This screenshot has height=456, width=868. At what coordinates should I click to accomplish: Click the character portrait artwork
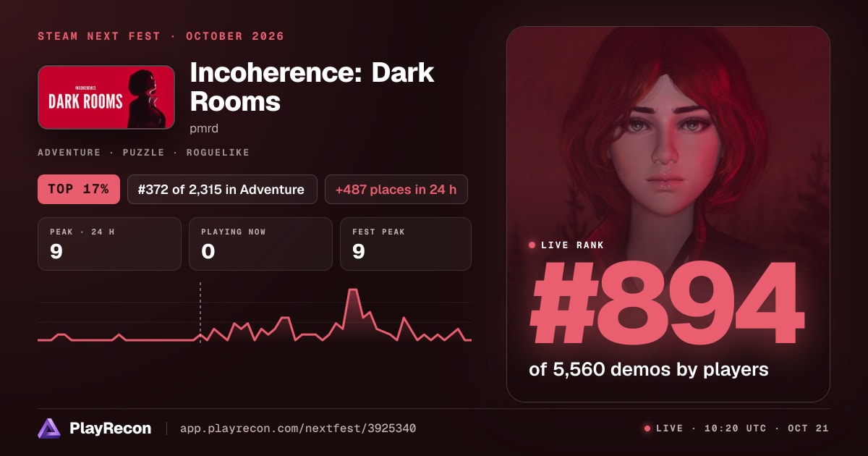(x=668, y=214)
